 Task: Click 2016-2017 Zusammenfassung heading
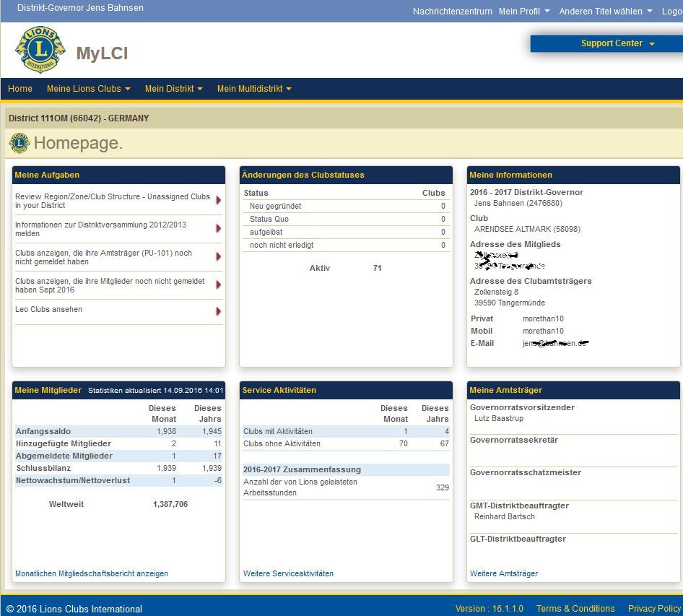click(302, 469)
